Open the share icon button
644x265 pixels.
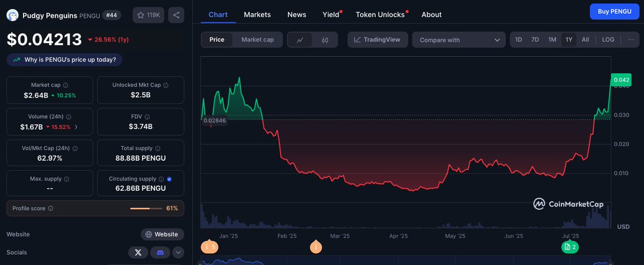176,15
